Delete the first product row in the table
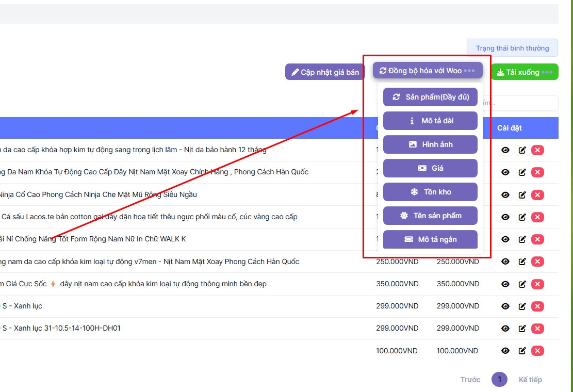This screenshot has width=573, height=392. tap(537, 150)
